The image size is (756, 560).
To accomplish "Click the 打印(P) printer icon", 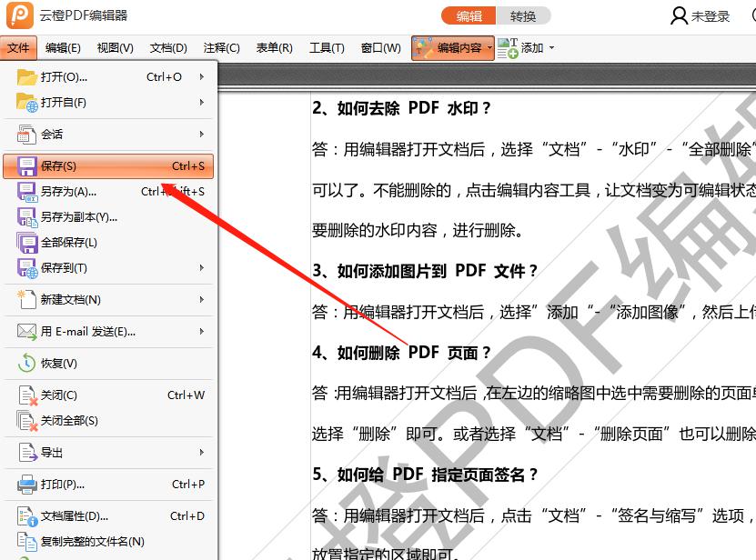I will (27, 485).
